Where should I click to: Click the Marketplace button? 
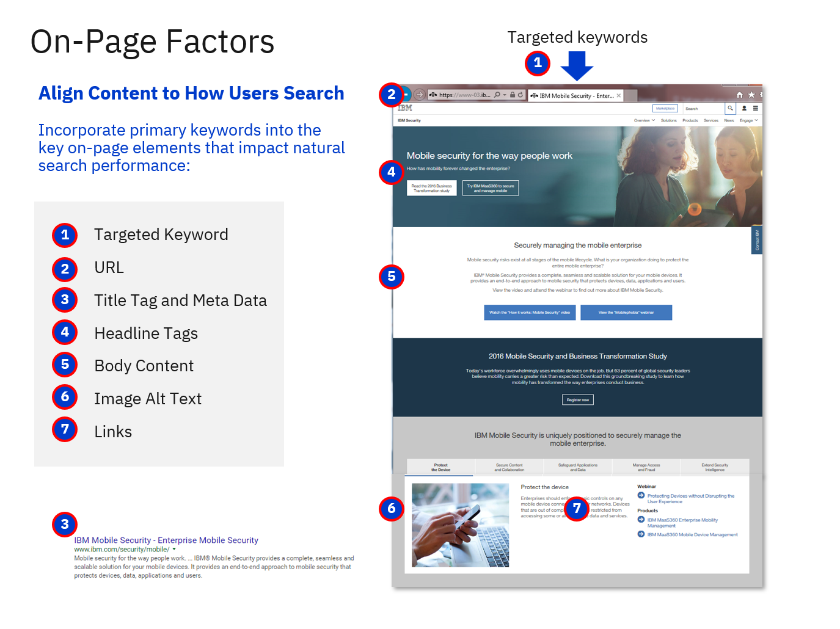665,108
